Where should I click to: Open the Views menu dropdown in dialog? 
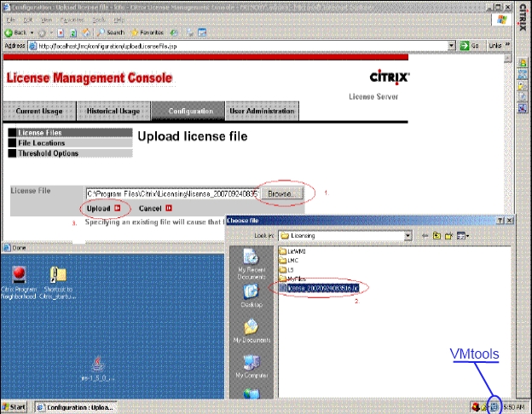[x=463, y=236]
